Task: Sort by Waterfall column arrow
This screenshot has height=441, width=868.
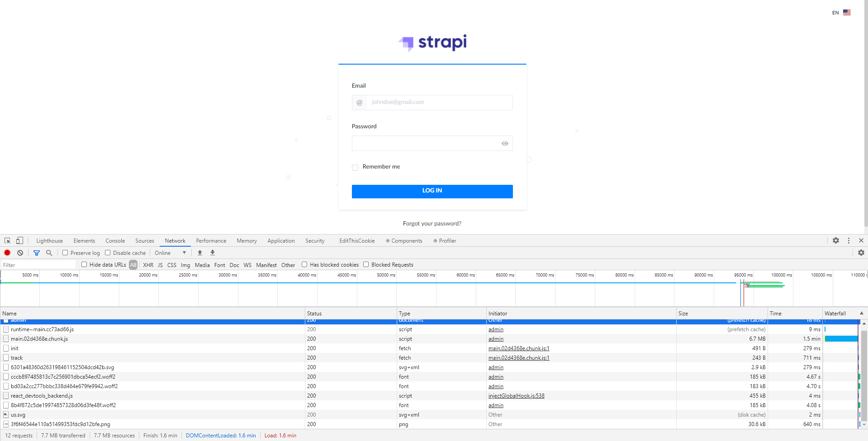Action: (x=862, y=313)
